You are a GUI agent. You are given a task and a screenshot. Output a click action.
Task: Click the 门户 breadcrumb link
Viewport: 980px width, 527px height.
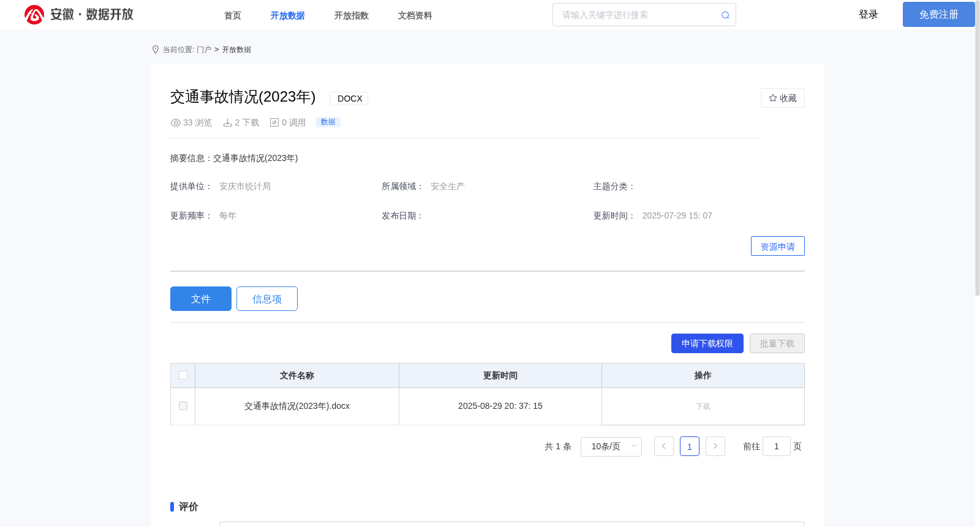coord(204,50)
